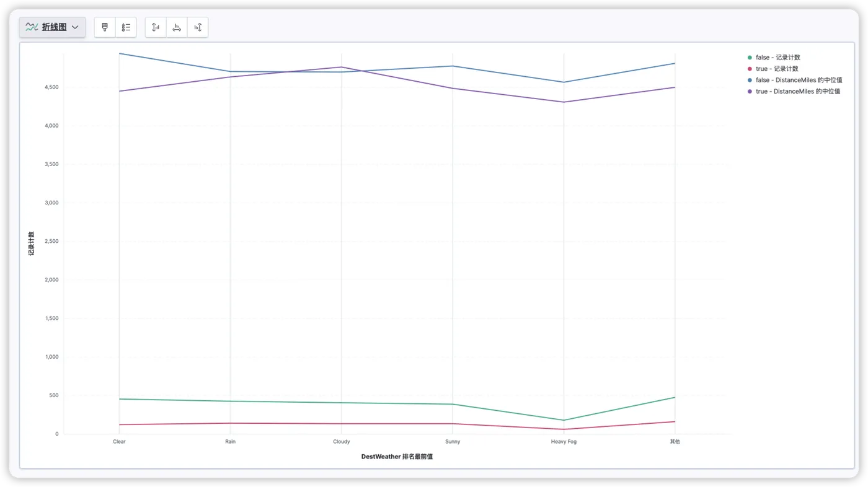The height and width of the screenshot is (487, 868).
Task: Click the 2,500 y-axis tick label
Action: tap(51, 242)
